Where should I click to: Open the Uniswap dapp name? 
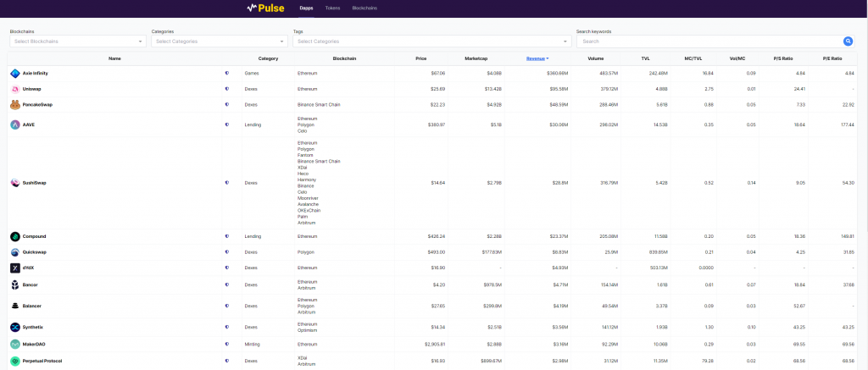(x=31, y=89)
